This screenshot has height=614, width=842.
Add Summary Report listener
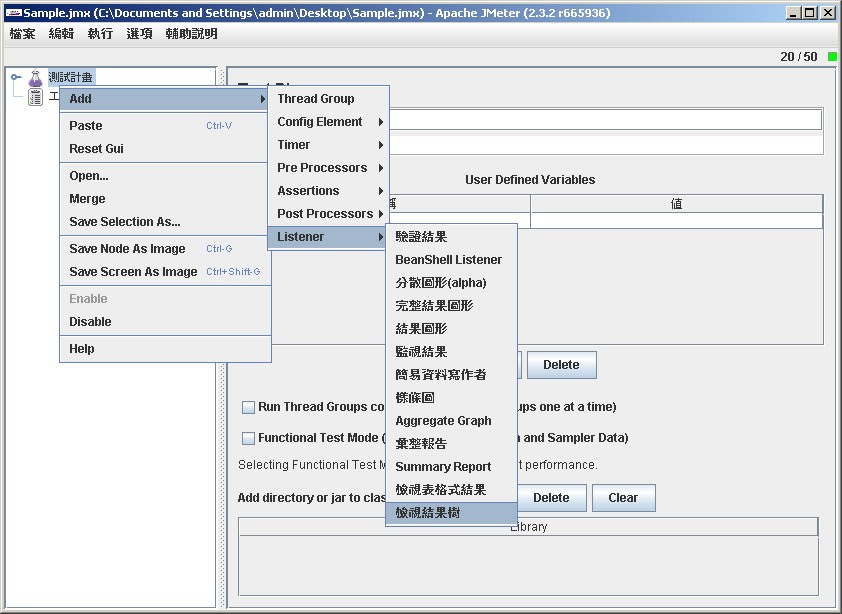click(452, 467)
